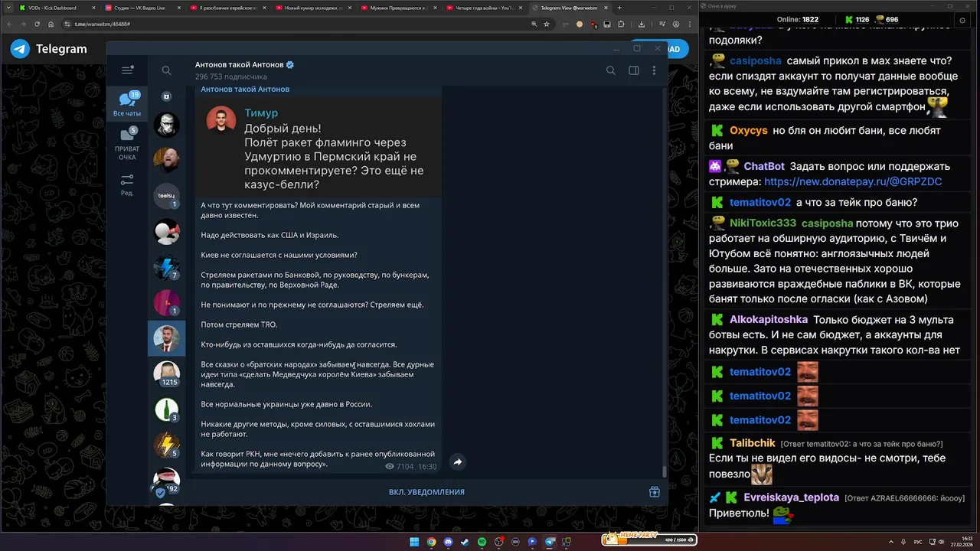Open the archived chats icon
980x551 pixels.
166,96
